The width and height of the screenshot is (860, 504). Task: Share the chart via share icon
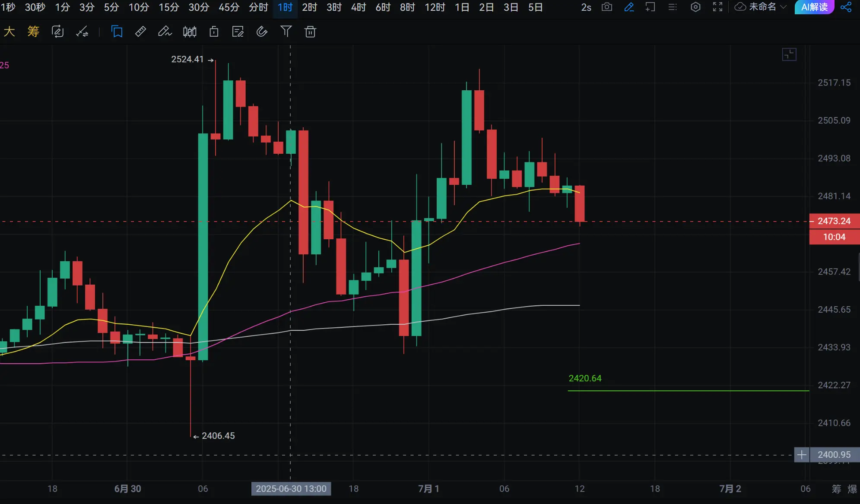[846, 7]
